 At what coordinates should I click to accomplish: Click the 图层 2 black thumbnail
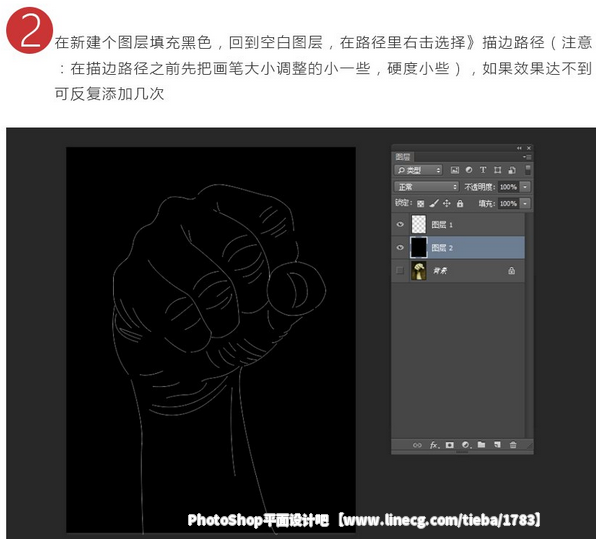418,247
